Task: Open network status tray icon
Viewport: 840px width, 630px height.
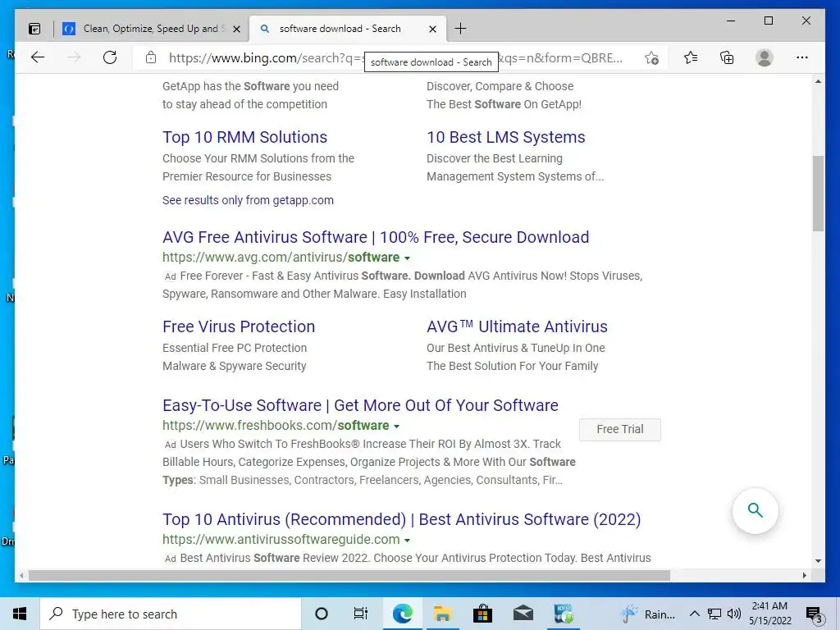Action: tap(714, 614)
